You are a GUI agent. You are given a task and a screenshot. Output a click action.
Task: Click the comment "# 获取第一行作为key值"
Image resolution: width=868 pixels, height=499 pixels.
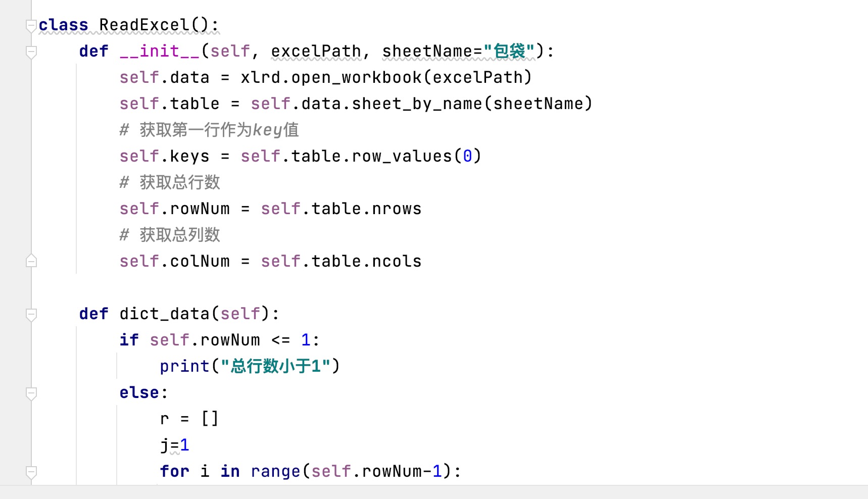point(209,130)
